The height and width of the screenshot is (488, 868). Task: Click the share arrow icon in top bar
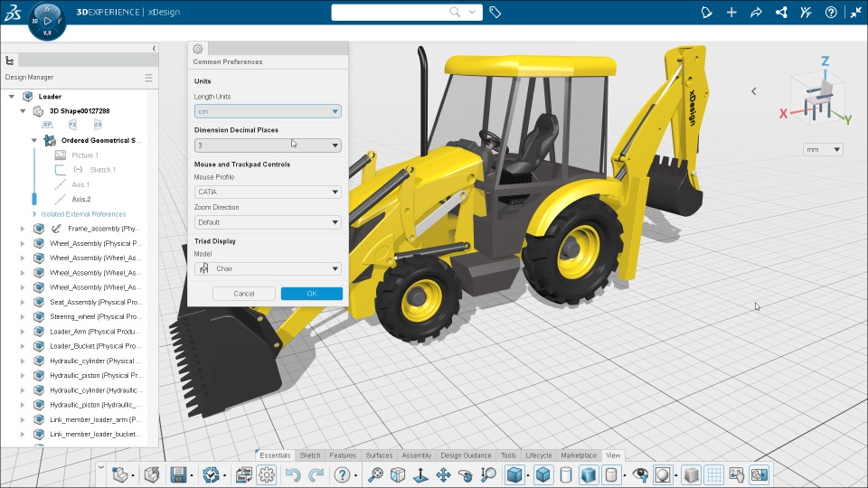pyautogui.click(x=756, y=12)
